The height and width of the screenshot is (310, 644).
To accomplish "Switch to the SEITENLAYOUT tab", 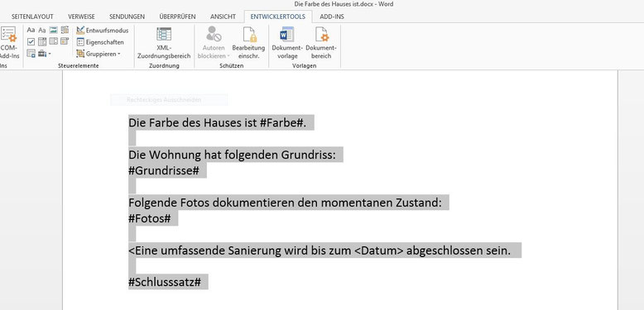I will [x=32, y=17].
